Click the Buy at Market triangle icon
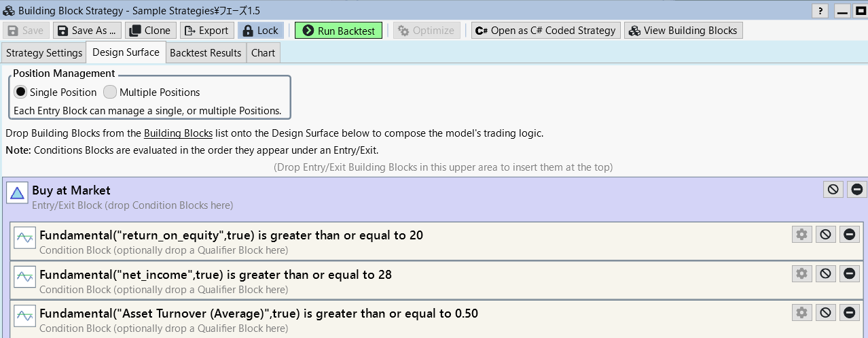Screen dimensions: 868x338 (18, 193)
